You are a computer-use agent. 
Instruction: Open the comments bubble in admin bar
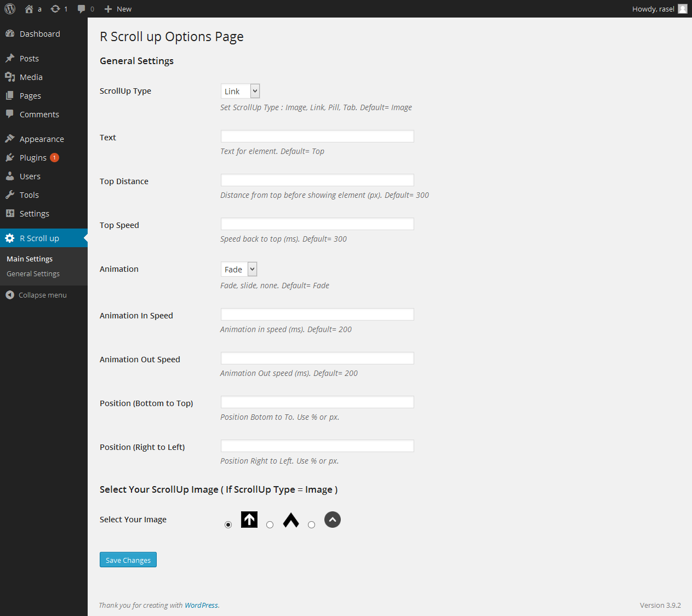(x=81, y=9)
